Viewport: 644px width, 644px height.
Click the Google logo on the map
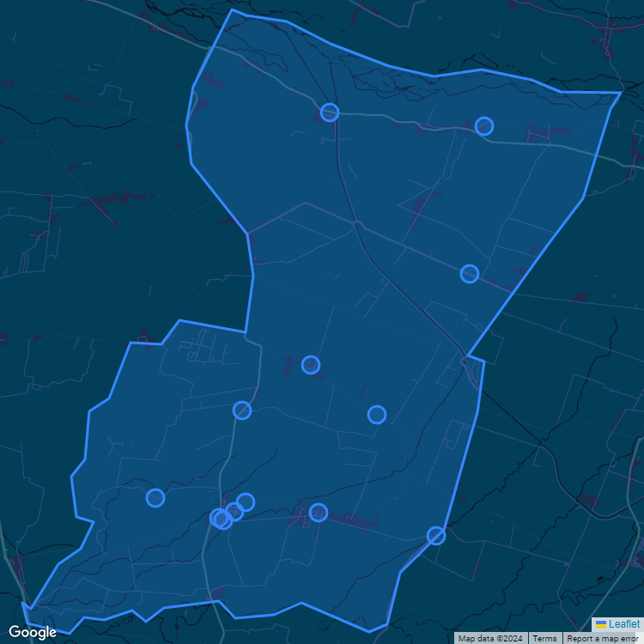coord(33,632)
